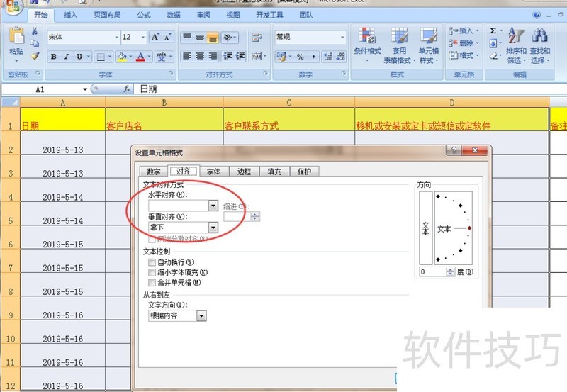The width and height of the screenshot is (567, 392).
Task: Check the Wrap text (自动换行) box
Action: pyautogui.click(x=152, y=262)
